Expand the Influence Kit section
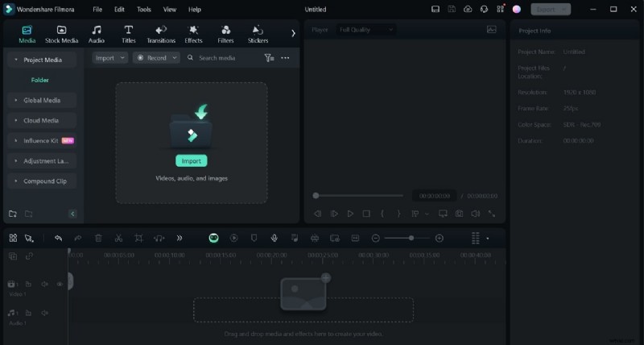Image resolution: width=644 pixels, height=345 pixels. [42, 140]
